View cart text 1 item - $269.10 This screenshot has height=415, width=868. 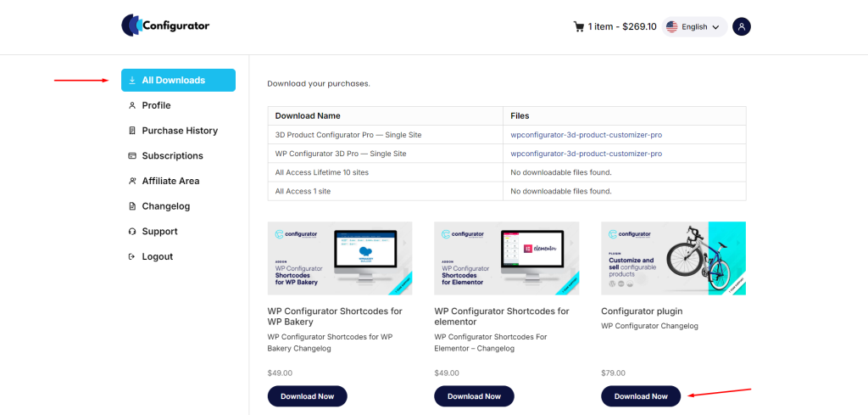point(622,26)
